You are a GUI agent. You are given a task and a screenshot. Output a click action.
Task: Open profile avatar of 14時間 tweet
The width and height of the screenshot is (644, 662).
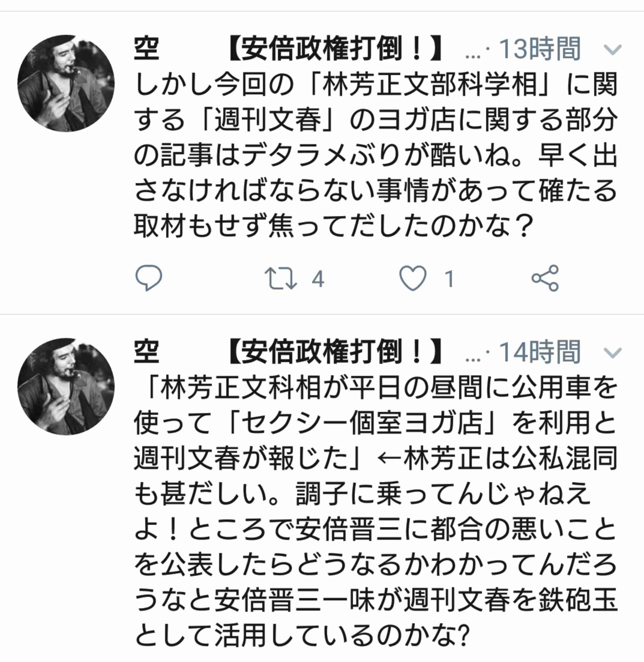(66, 386)
